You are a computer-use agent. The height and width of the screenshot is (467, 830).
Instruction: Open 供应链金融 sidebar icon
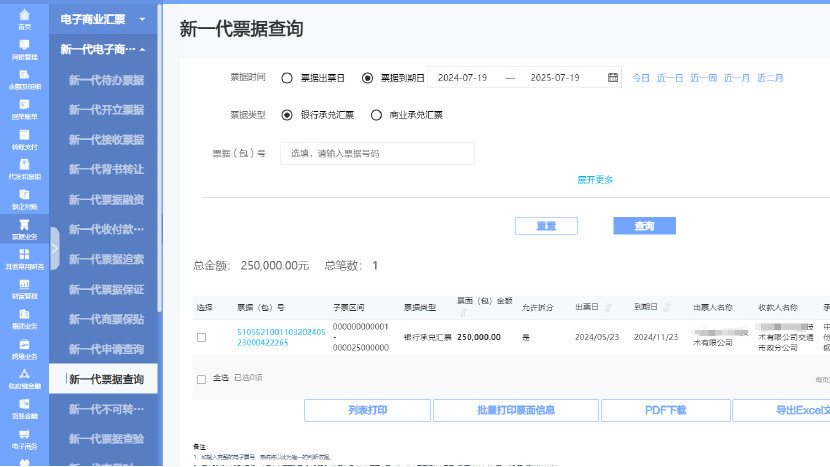[24, 379]
